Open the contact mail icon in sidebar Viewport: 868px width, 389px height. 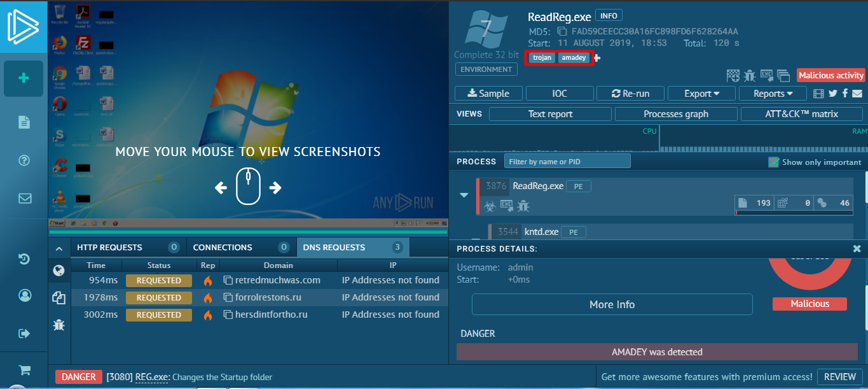click(24, 198)
